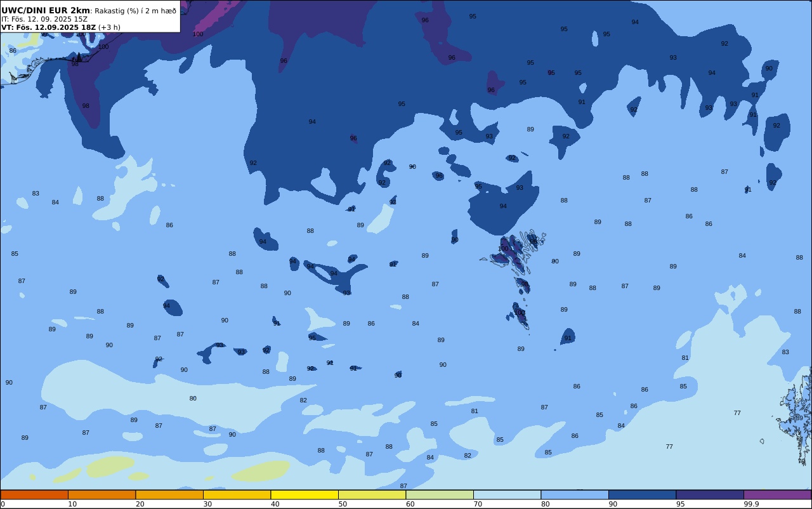Screen dimensions: 812x509
Task: Click the '40' color scale label
Action: pyautogui.click(x=275, y=504)
